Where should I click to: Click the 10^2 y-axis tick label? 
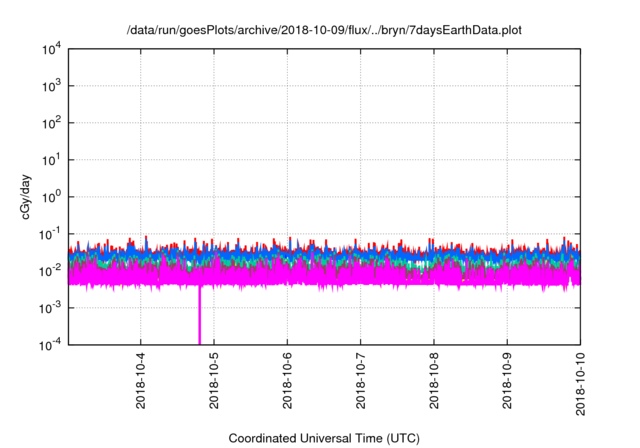pos(52,123)
